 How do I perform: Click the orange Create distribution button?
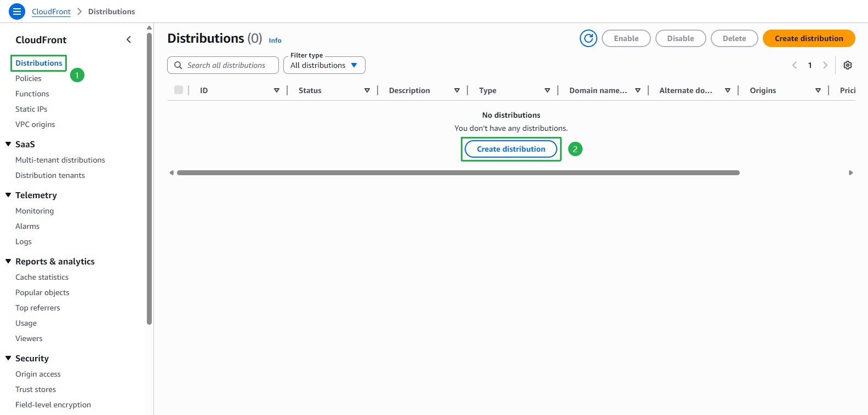point(809,38)
